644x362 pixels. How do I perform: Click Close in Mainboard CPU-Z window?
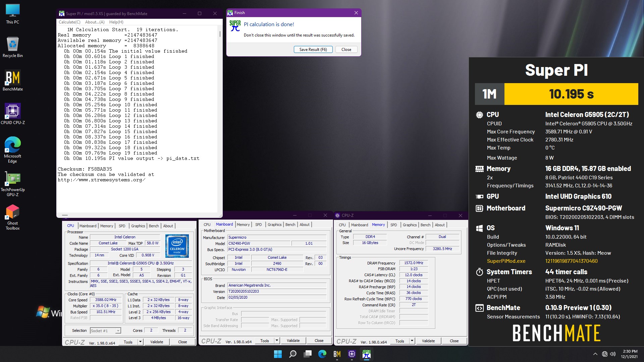pyautogui.click(x=319, y=341)
